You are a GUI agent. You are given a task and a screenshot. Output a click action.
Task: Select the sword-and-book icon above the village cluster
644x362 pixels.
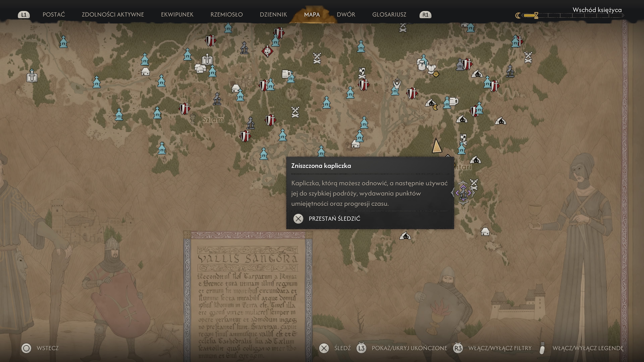[207, 59]
